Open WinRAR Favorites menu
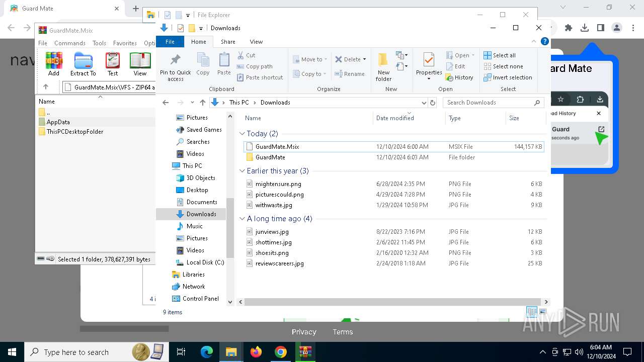This screenshot has width=644, height=362. point(125,43)
